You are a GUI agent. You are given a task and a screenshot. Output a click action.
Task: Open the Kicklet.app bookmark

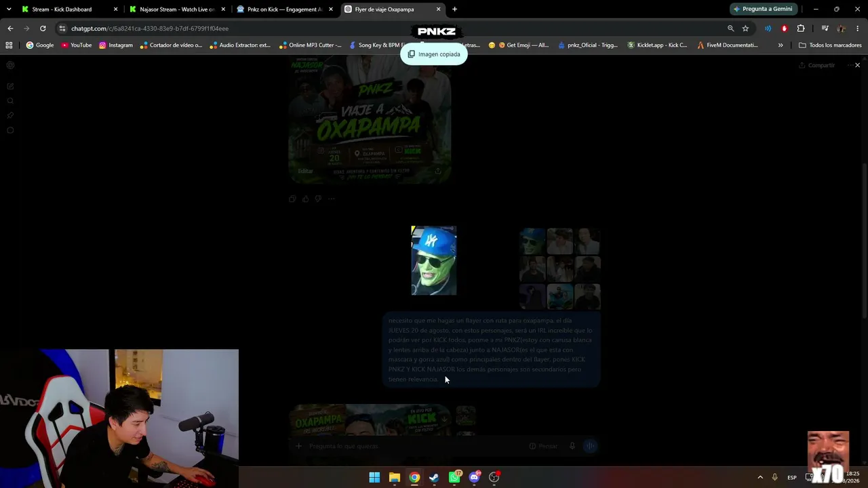pyautogui.click(x=657, y=45)
